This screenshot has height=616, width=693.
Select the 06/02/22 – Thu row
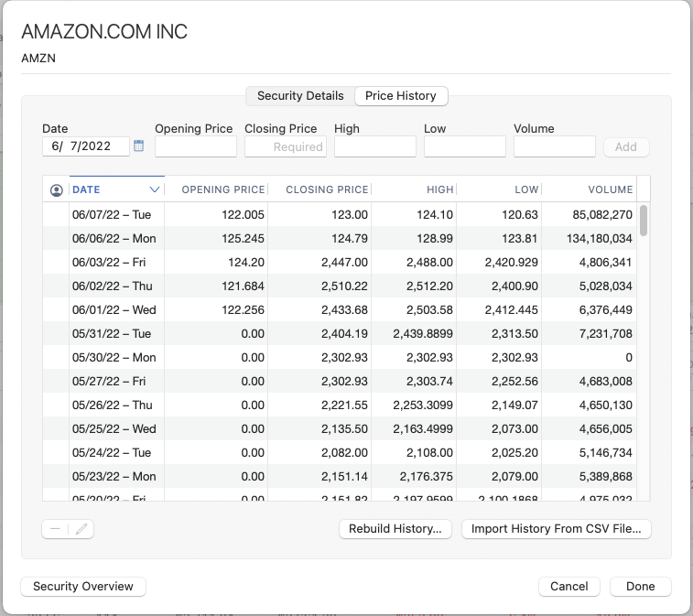tap(340, 286)
